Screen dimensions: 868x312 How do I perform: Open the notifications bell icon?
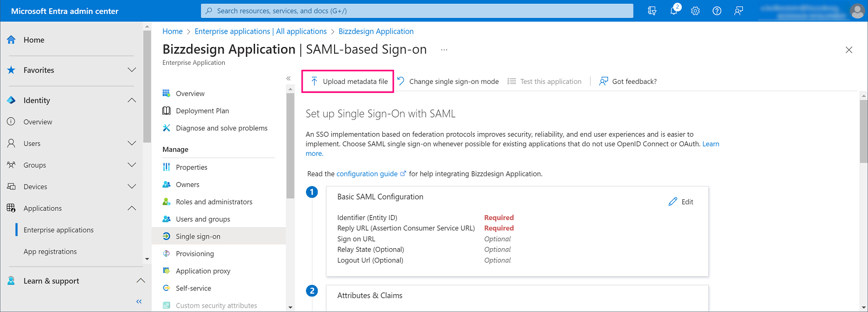(674, 11)
